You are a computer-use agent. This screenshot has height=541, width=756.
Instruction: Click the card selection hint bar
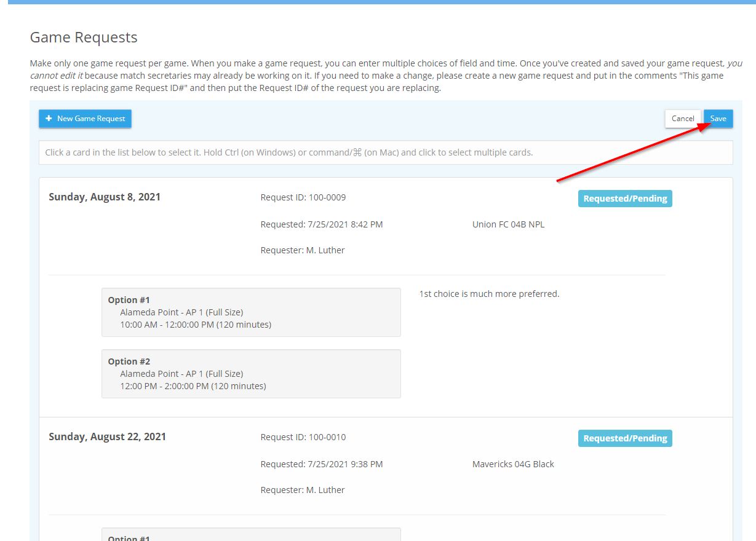click(386, 152)
